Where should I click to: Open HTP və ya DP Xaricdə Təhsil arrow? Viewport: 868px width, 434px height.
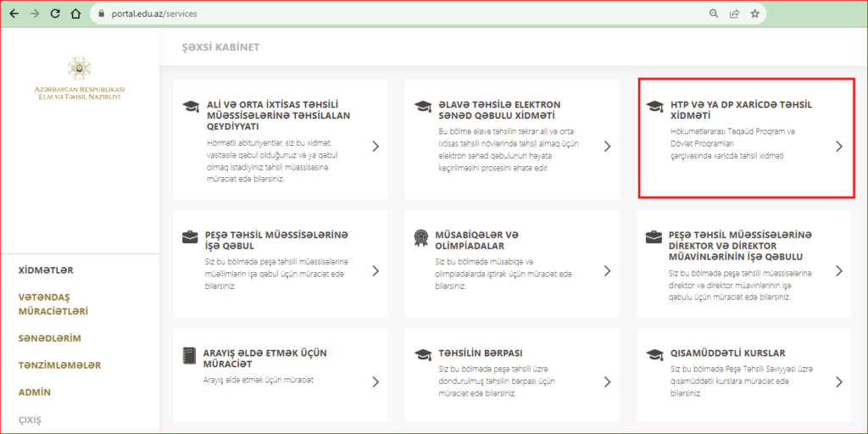838,146
